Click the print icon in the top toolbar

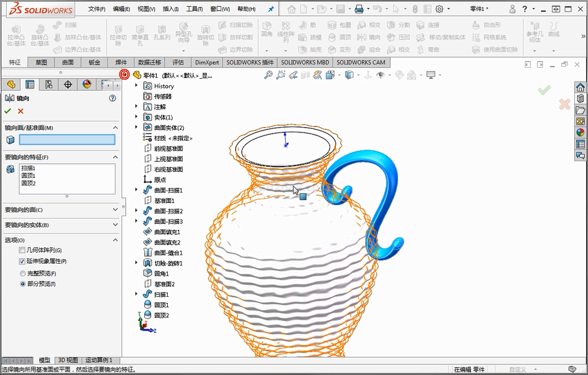point(359,9)
